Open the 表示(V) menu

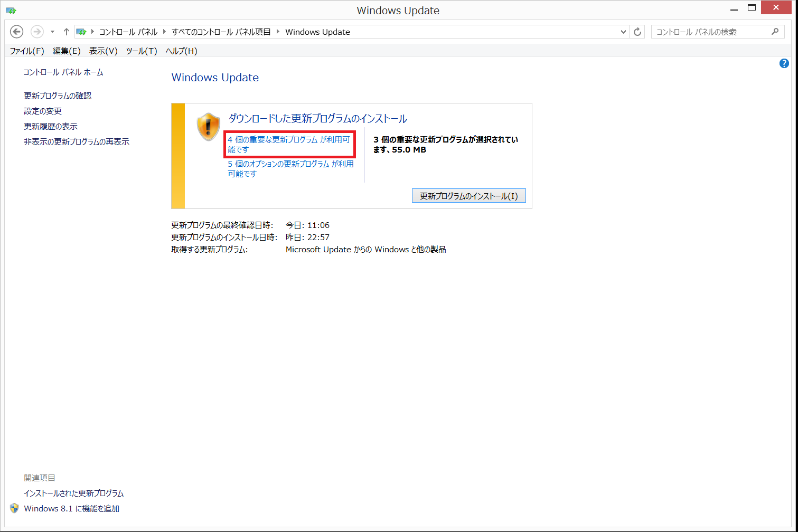tap(103, 51)
